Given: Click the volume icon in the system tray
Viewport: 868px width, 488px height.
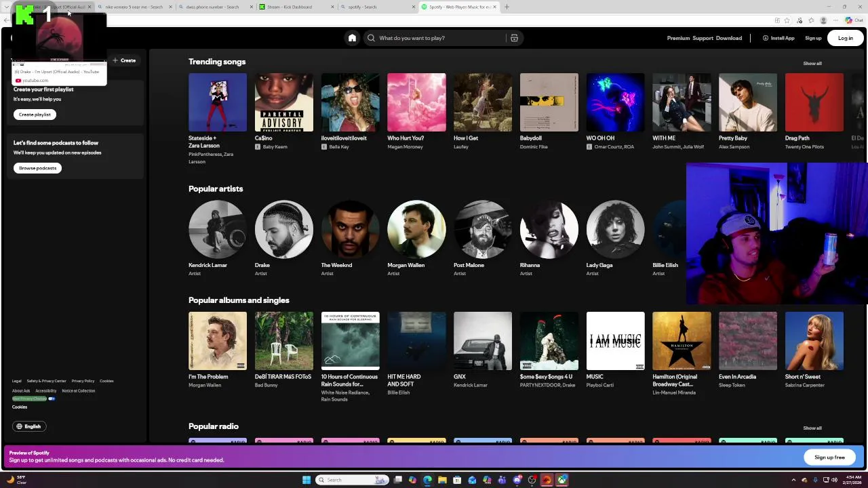Looking at the screenshot, I should click(833, 480).
